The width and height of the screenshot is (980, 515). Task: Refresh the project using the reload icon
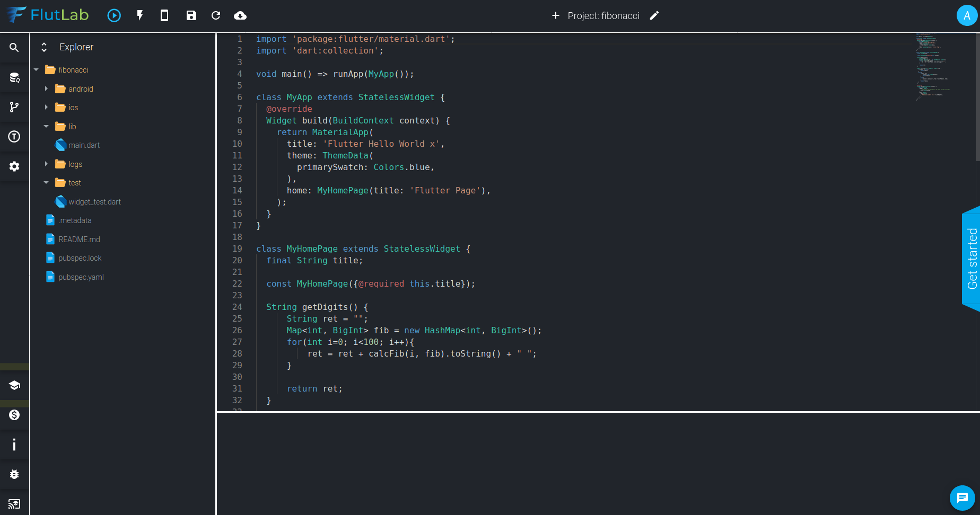point(215,15)
